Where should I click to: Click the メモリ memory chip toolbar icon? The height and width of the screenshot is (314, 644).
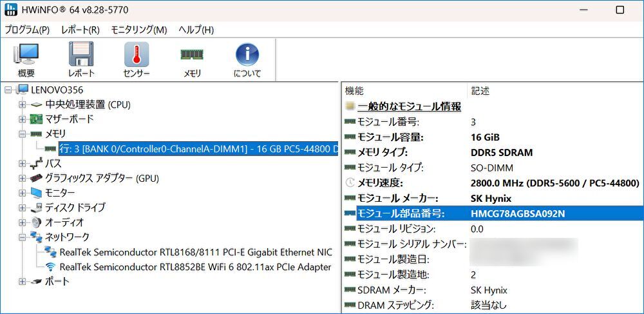192,60
